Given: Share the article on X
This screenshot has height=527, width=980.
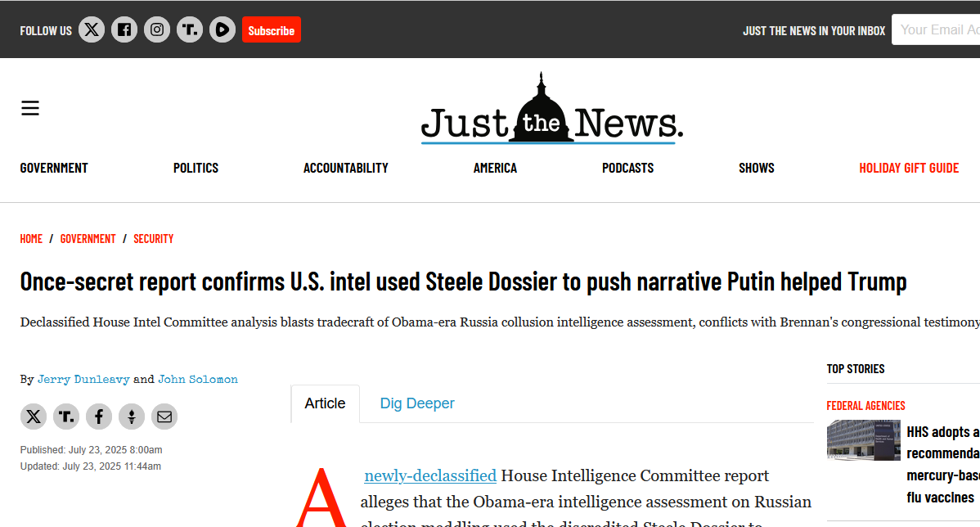Looking at the screenshot, I should [34, 417].
